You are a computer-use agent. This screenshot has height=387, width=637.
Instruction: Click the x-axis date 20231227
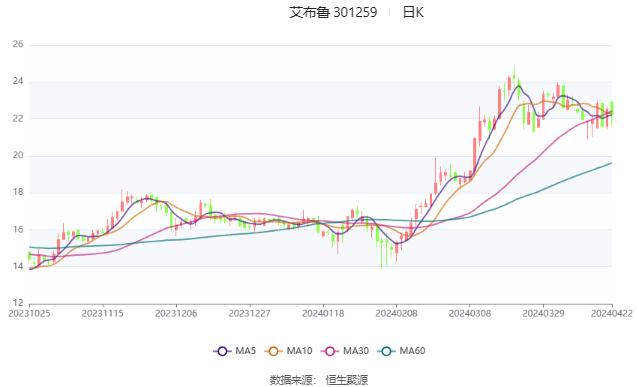pyautogui.click(x=249, y=313)
